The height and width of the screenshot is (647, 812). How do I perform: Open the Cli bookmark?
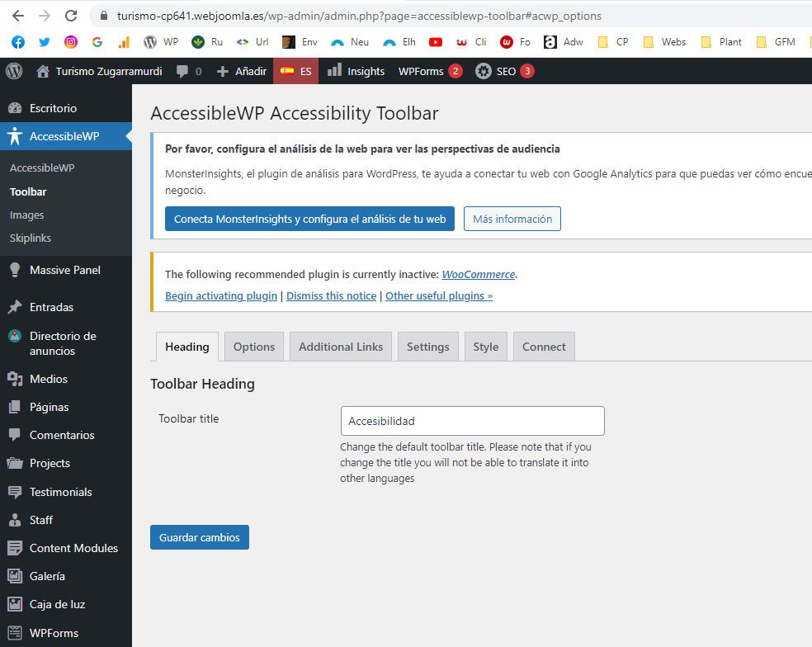click(x=471, y=42)
